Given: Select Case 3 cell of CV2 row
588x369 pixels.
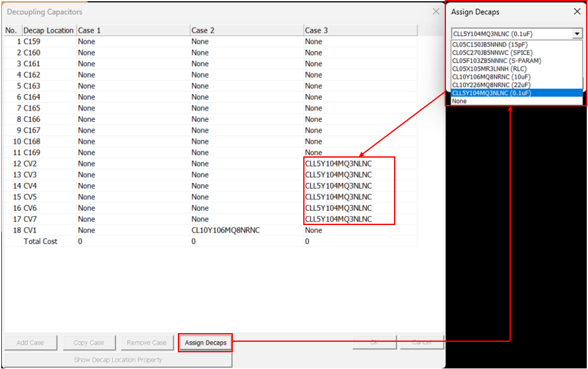Looking at the screenshot, I should [x=338, y=164].
